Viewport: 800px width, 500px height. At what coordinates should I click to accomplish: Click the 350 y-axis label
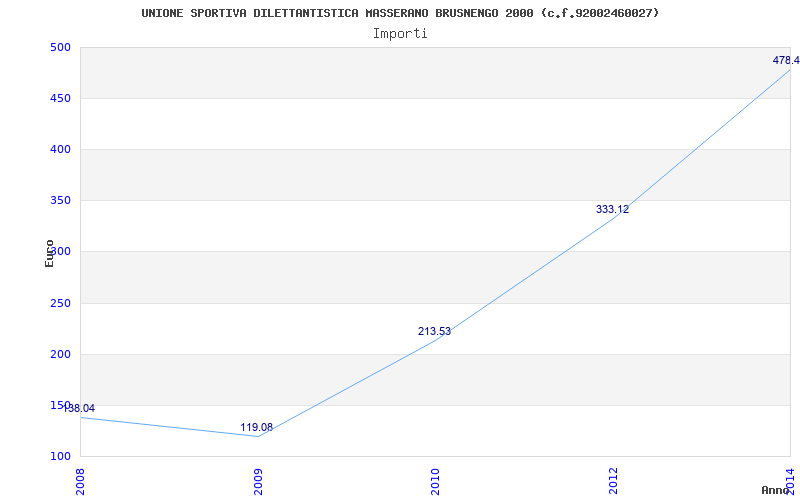[60, 201]
